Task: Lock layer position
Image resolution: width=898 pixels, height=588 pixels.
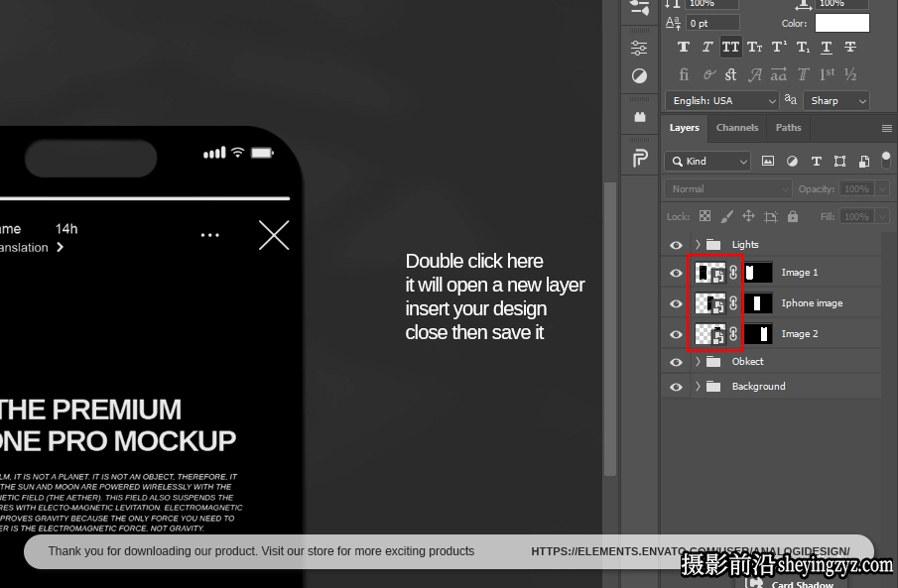Action: (x=748, y=216)
